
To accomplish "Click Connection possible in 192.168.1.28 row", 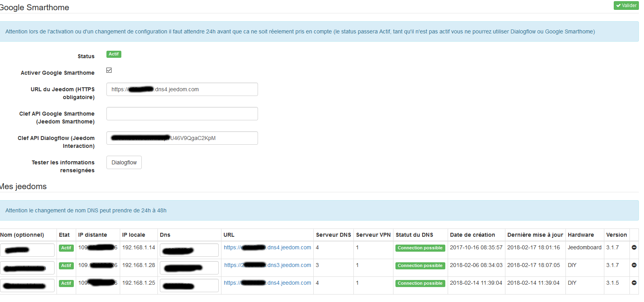I will tap(420, 266).
